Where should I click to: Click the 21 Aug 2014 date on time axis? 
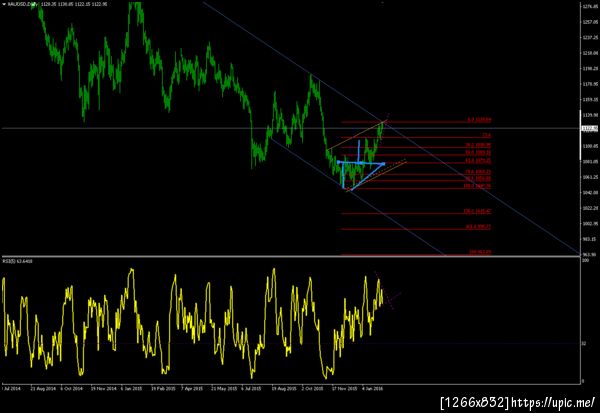42,388
